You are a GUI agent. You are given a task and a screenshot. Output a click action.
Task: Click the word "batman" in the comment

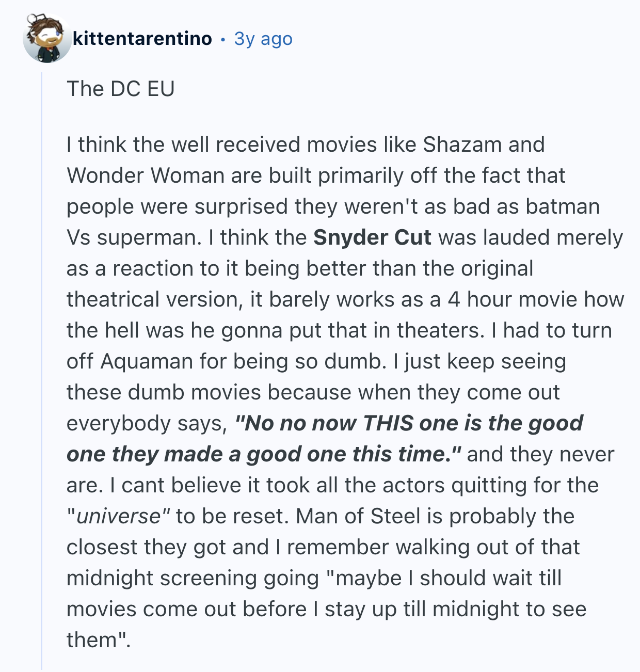[x=563, y=206]
